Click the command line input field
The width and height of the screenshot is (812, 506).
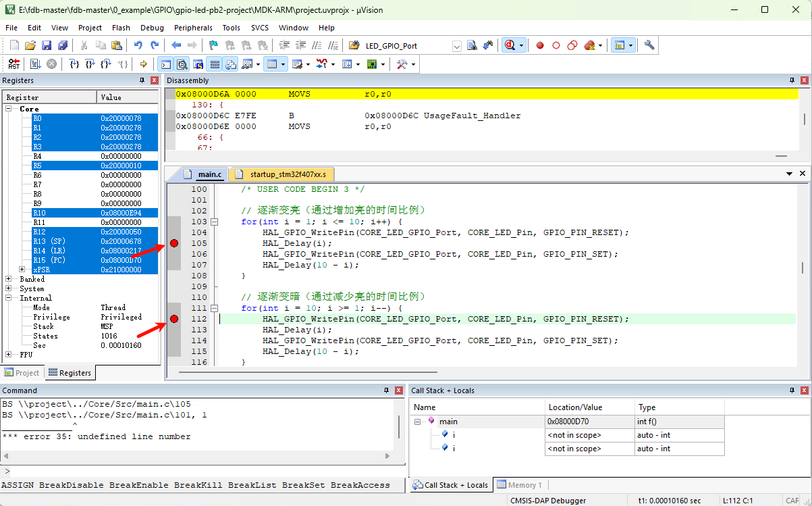tap(202, 472)
